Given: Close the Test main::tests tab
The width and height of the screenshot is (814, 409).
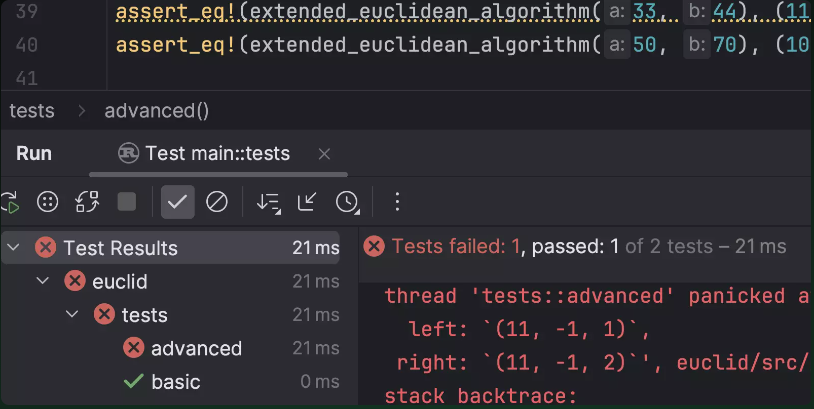Looking at the screenshot, I should point(324,154).
